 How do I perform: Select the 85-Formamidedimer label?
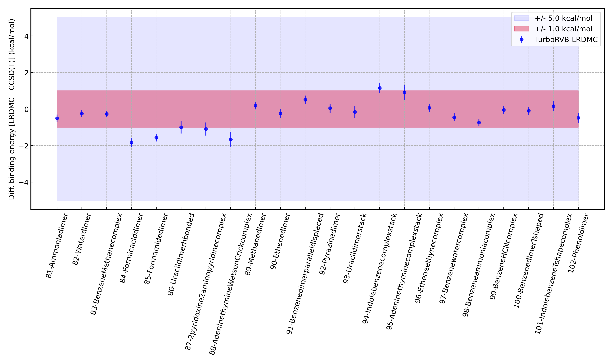pyautogui.click(x=156, y=249)
